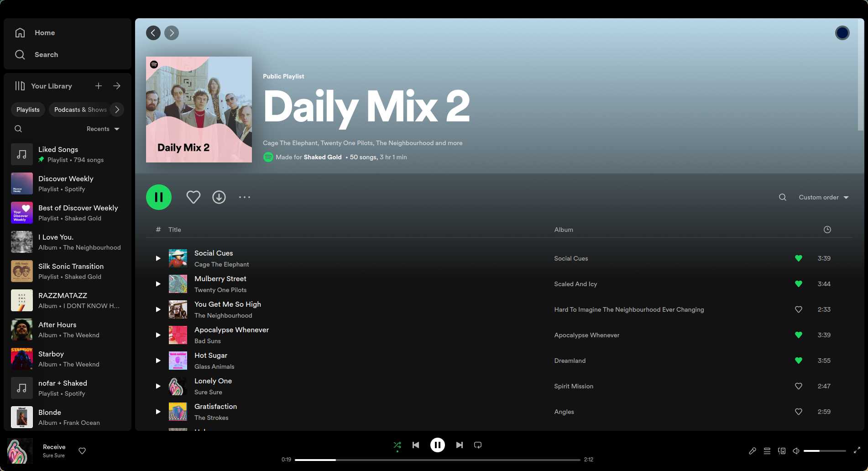This screenshot has height=471, width=868.
Task: Open Glass Animals artist link
Action: (x=214, y=366)
